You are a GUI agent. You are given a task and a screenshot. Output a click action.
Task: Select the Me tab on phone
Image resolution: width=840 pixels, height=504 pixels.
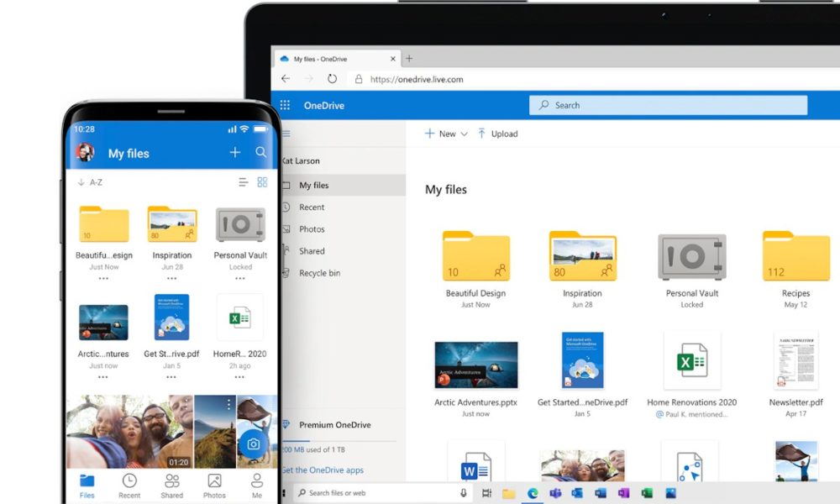tap(257, 486)
